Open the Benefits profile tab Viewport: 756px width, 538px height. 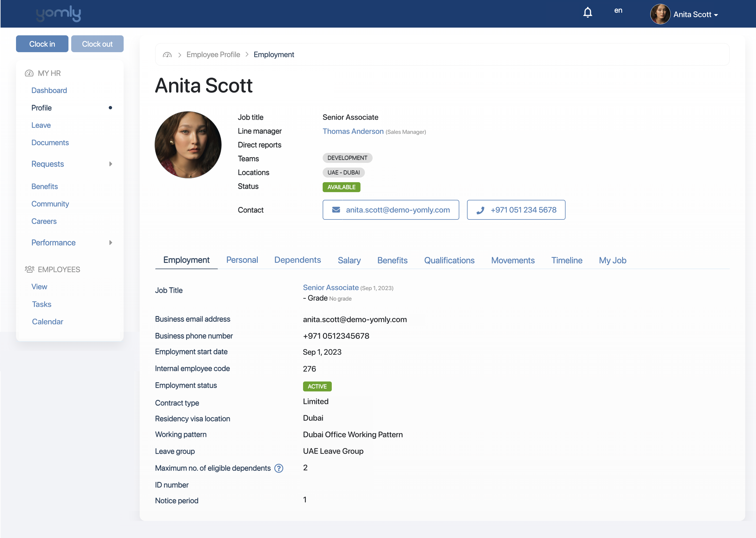392,260
